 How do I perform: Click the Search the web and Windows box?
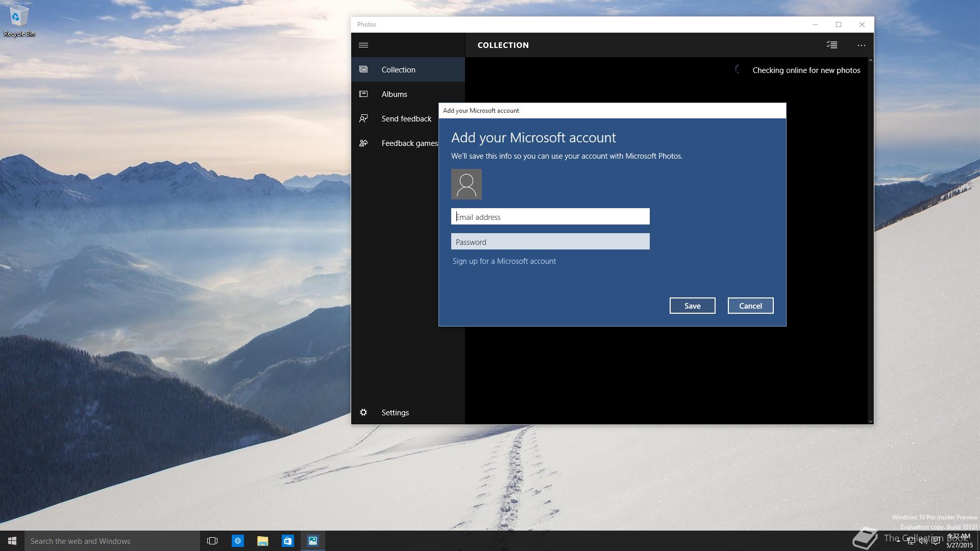point(112,541)
